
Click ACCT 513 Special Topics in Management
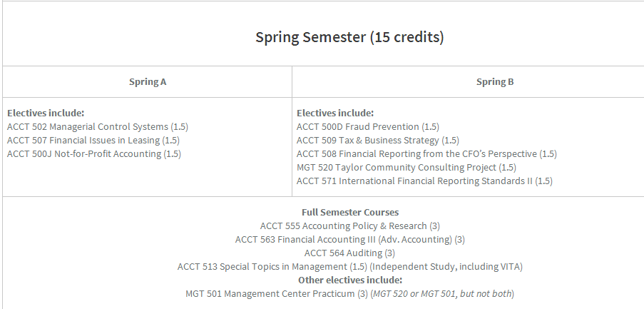[350, 266]
